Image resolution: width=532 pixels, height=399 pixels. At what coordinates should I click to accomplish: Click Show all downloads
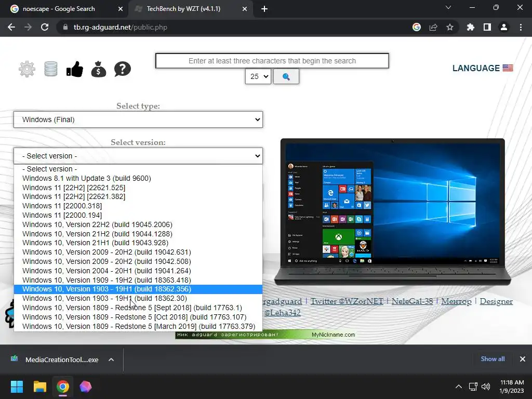coord(493,359)
